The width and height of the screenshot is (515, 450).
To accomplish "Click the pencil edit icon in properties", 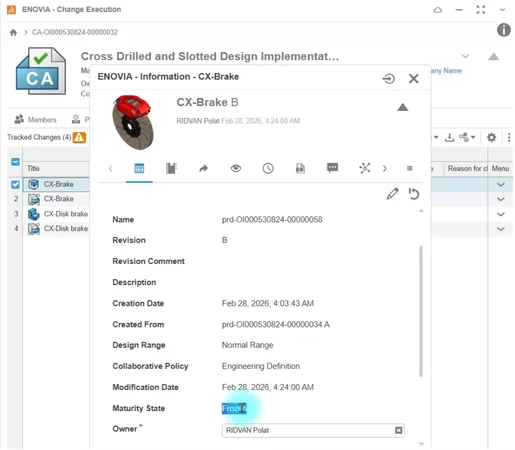I will pos(392,194).
